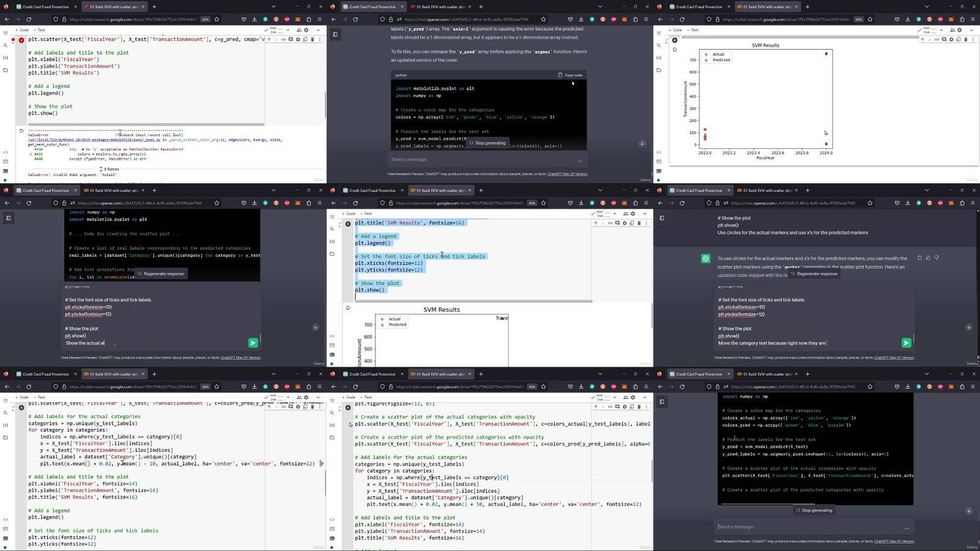Copy cell link in plt.figure Colab window

click(x=610, y=407)
